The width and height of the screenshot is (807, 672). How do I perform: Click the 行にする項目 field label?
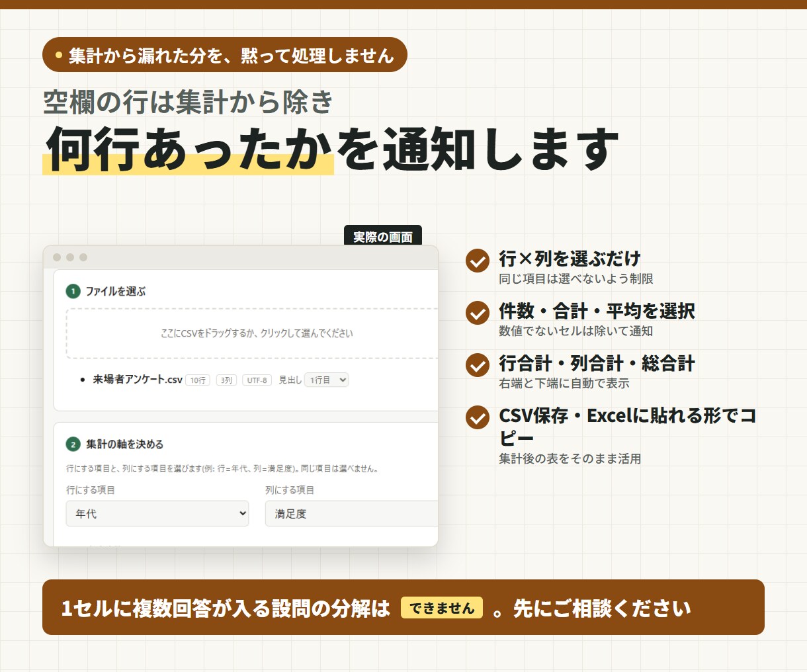[x=91, y=490]
